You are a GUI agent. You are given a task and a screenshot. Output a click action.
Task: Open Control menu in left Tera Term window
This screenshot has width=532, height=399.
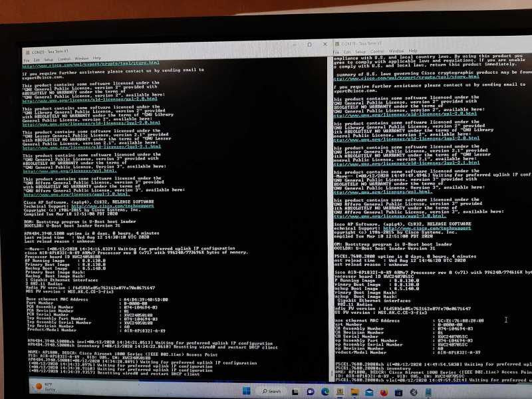point(64,59)
